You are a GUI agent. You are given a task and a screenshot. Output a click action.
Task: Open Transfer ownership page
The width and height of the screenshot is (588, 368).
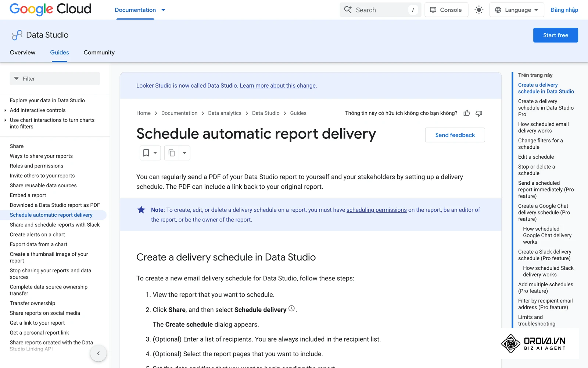click(x=32, y=303)
